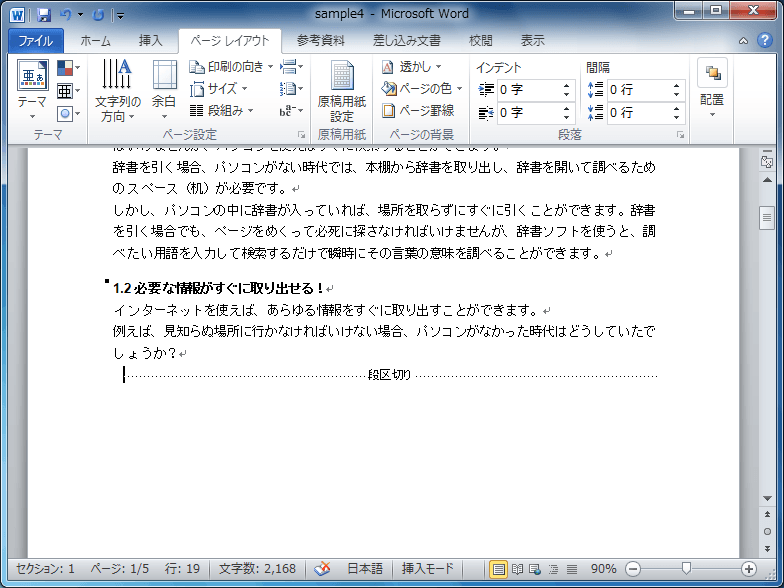Switch to outline view

[x=554, y=569]
